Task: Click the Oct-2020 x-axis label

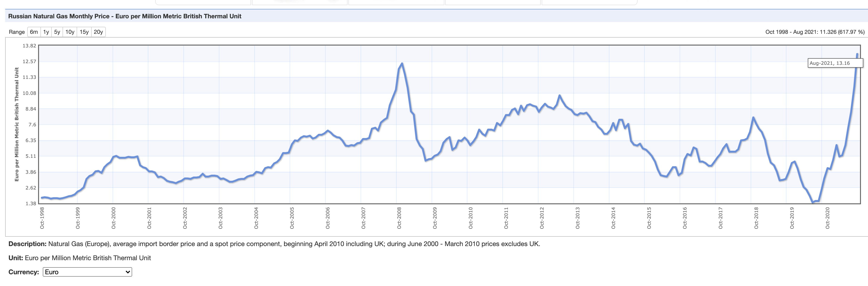Action: (827, 218)
